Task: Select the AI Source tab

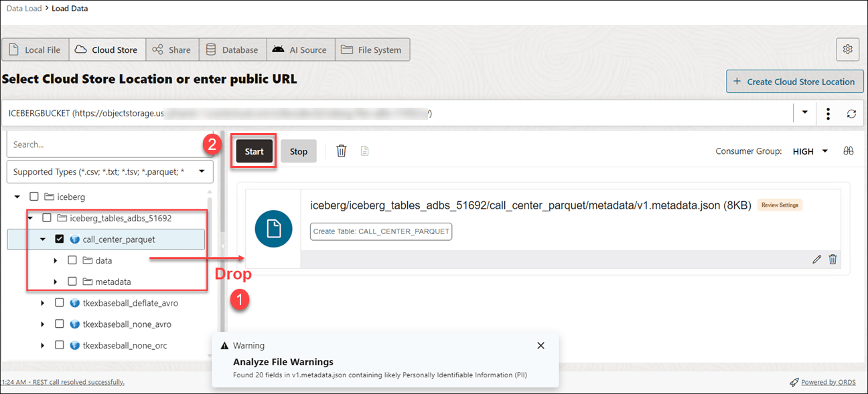Action: pyautogui.click(x=301, y=50)
